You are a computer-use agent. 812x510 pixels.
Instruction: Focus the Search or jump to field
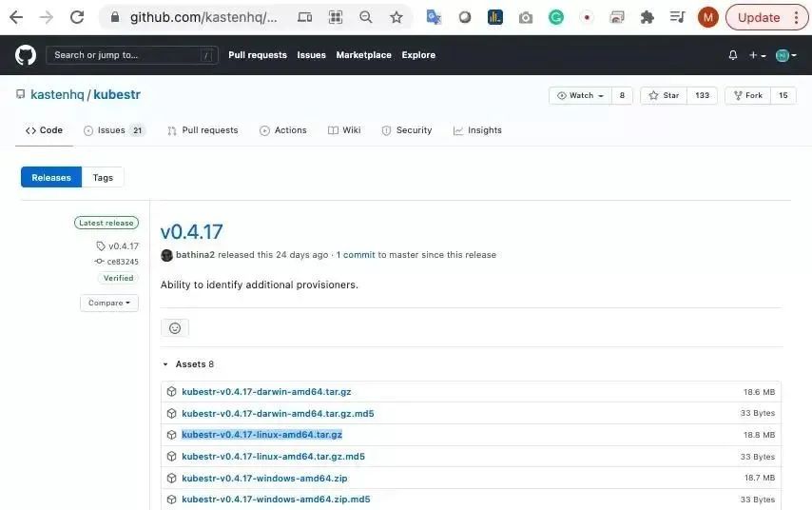pos(131,55)
